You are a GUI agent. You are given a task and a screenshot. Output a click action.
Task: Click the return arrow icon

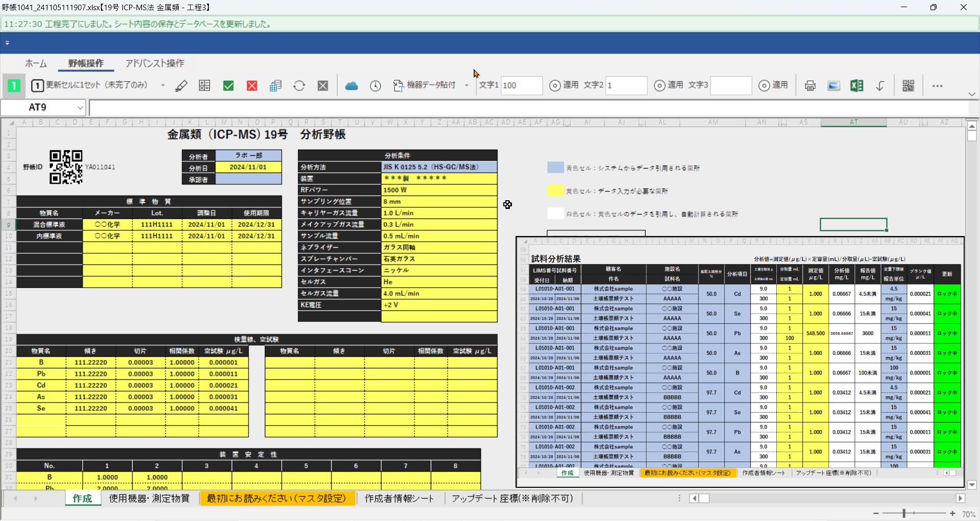880,86
